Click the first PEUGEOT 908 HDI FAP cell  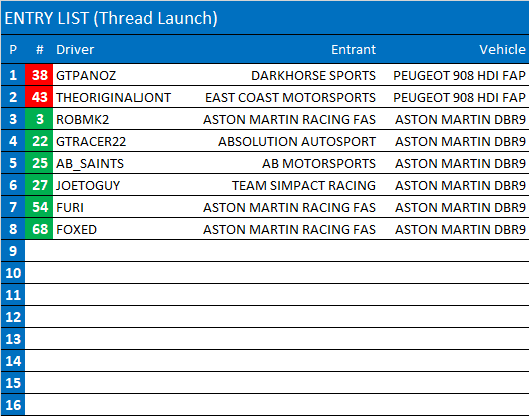459,75
